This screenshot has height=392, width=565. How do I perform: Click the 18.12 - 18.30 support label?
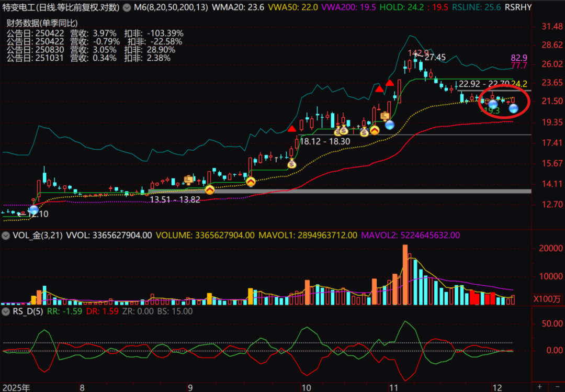click(x=325, y=141)
